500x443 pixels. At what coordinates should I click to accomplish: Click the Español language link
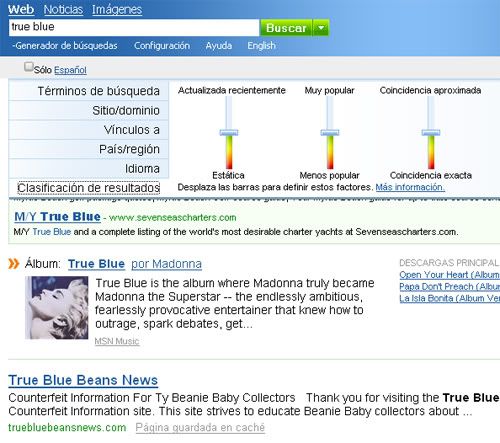click(70, 70)
